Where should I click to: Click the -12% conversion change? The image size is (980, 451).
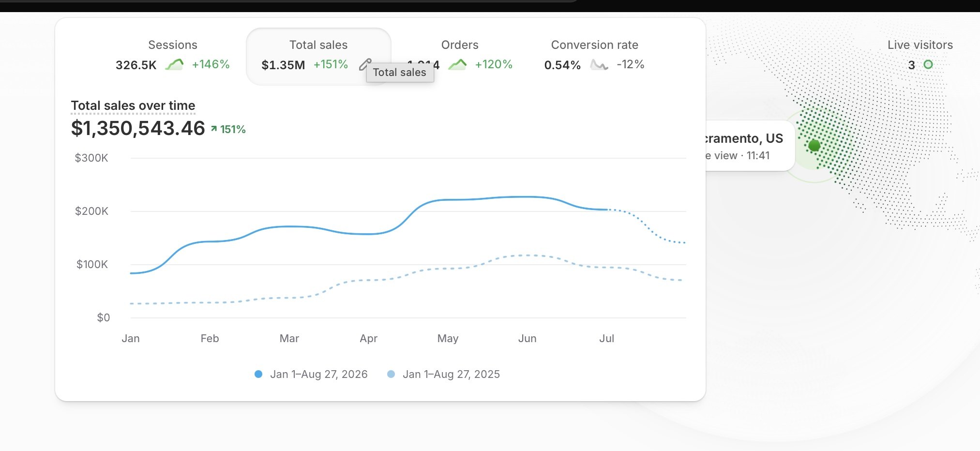point(631,64)
